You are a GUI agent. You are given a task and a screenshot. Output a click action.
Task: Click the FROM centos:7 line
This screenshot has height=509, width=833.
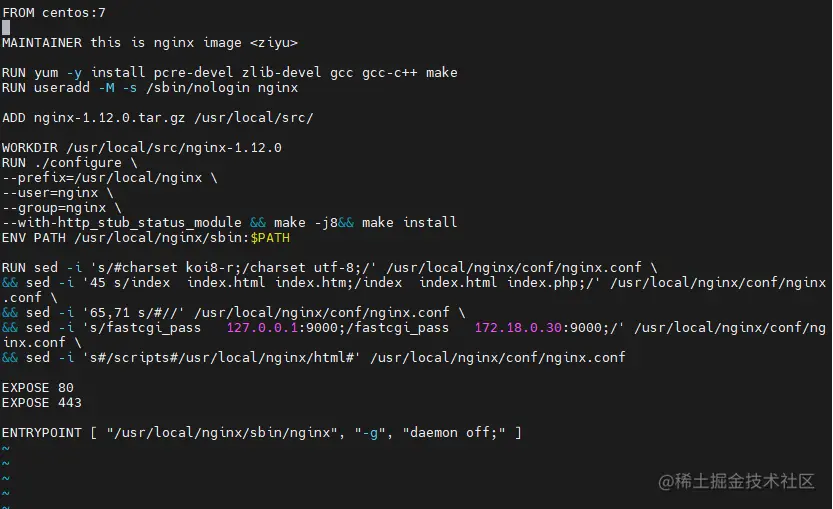(52, 10)
